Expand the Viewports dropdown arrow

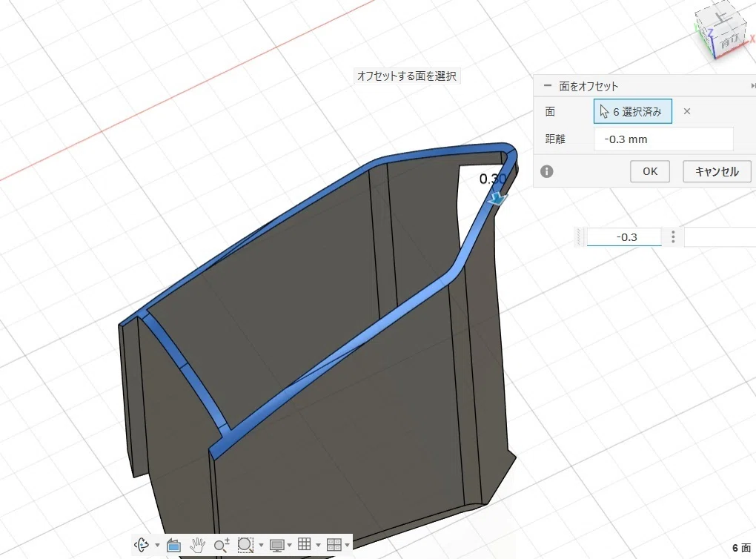click(x=347, y=546)
